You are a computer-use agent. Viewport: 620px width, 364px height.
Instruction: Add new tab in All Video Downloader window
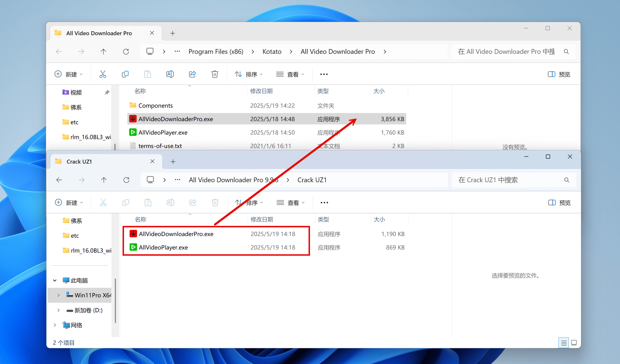click(x=172, y=33)
